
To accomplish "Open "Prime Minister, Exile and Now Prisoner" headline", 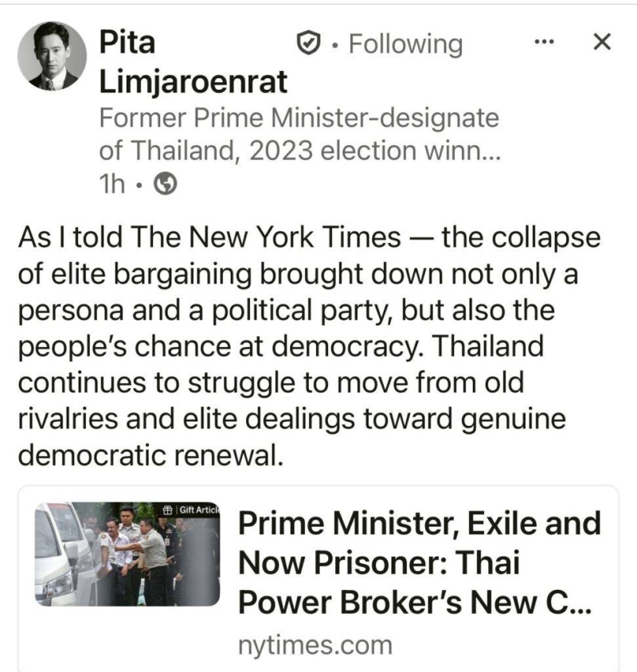I will pyautogui.click(x=419, y=524).
